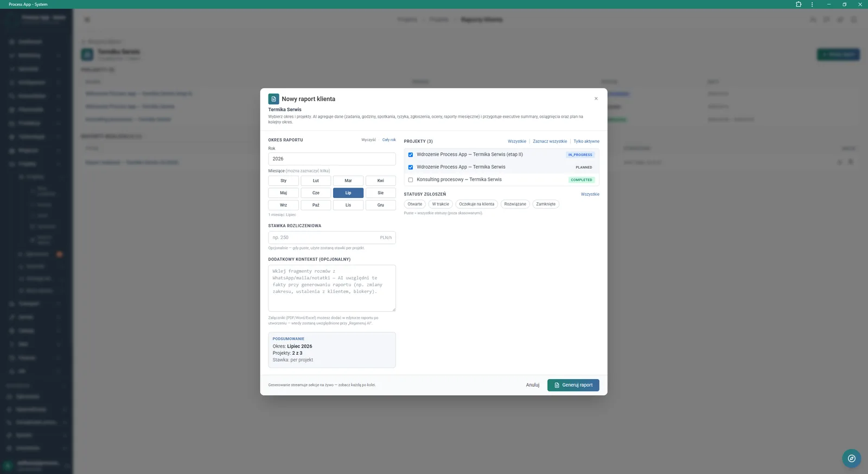Click Wszystkie link in Projekty section

pyautogui.click(x=517, y=142)
